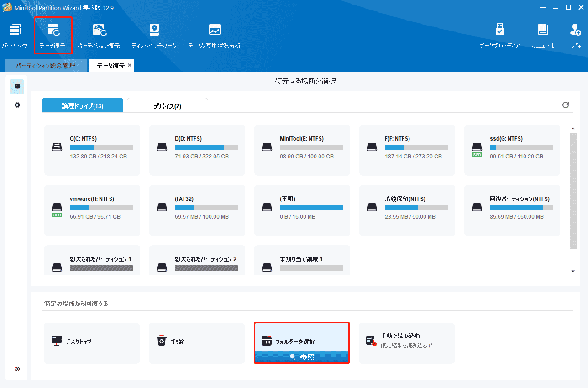Open the hamburger menu in title bar
The image size is (588, 388).
(x=542, y=7)
